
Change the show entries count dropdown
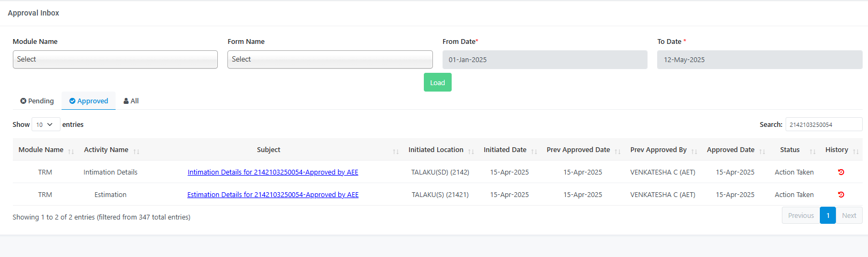pyautogui.click(x=45, y=124)
